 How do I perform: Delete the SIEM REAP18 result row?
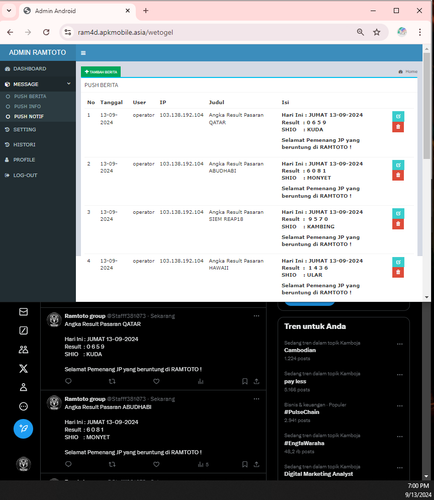[398, 224]
